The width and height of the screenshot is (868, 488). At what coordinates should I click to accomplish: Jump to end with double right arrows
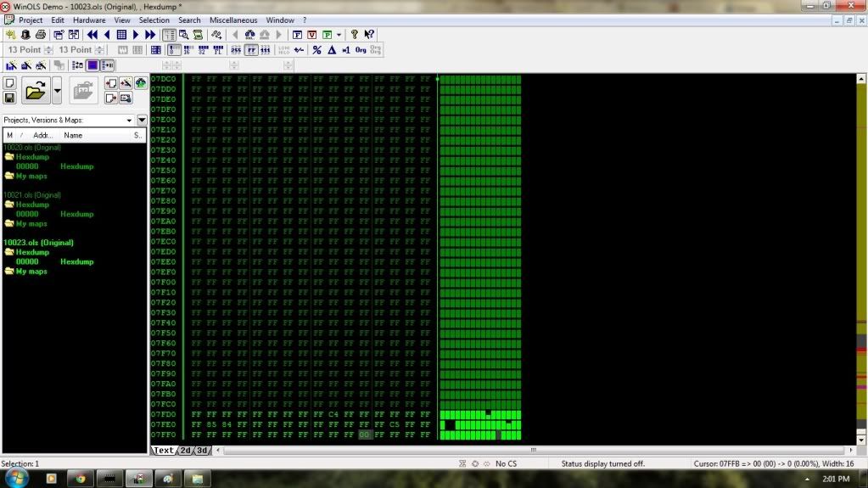click(x=150, y=34)
